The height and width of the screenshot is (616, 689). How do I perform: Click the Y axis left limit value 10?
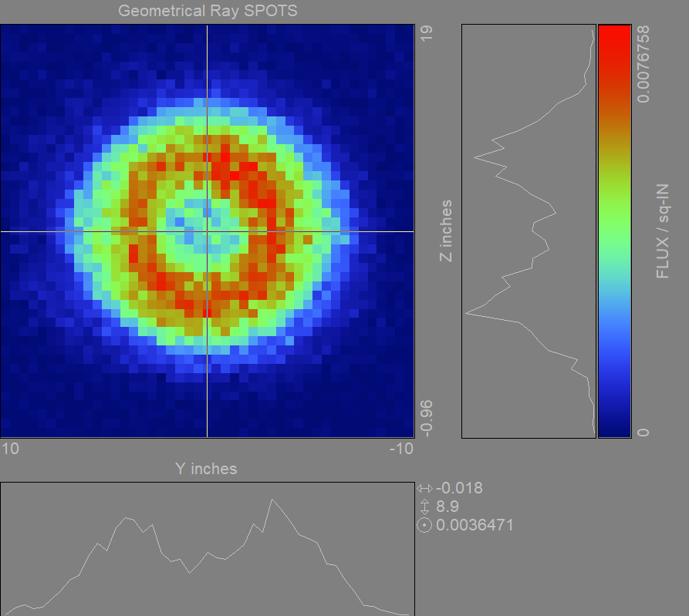click(x=10, y=448)
